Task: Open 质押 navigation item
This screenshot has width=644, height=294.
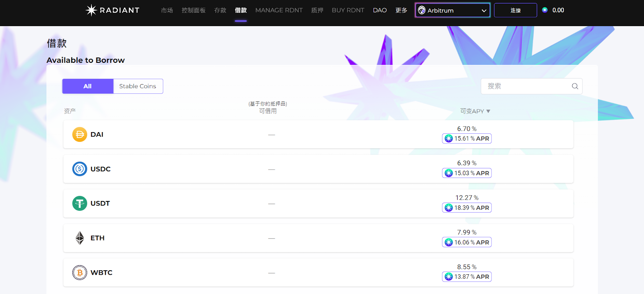Action: 317,10
